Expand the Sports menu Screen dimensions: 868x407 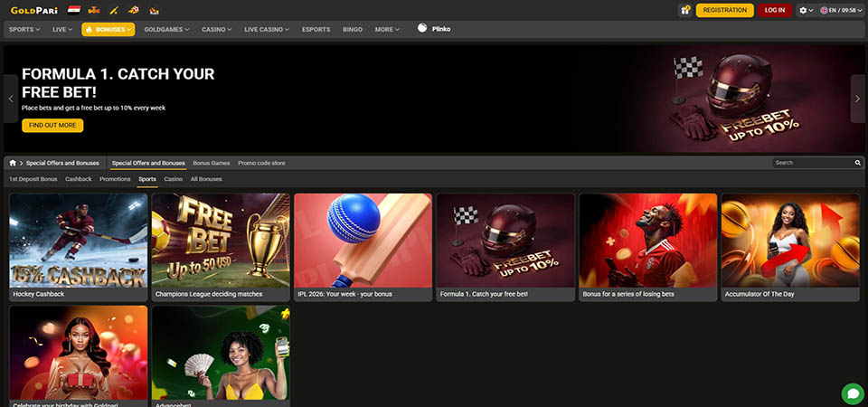24,29
